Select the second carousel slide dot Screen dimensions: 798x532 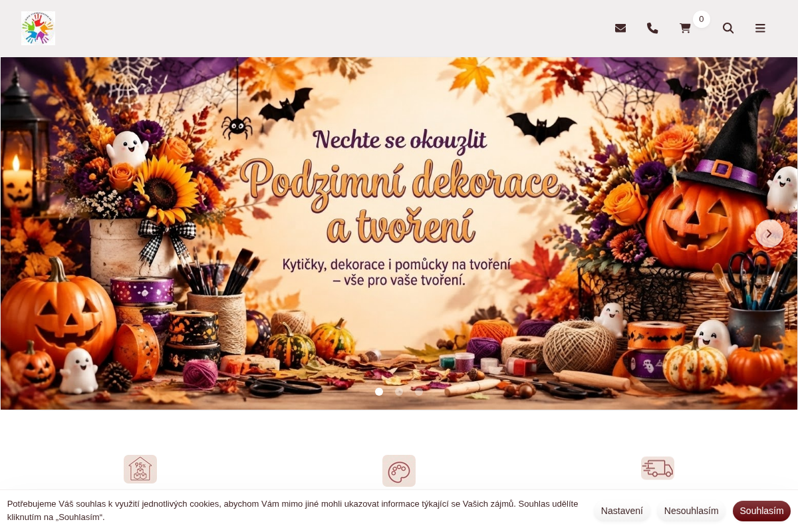pos(399,392)
